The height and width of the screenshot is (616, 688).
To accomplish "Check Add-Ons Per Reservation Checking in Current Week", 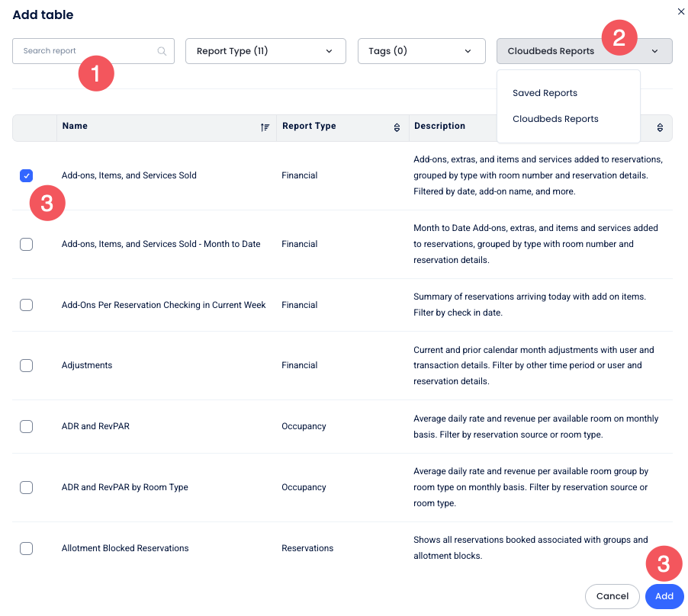I will coord(27,305).
